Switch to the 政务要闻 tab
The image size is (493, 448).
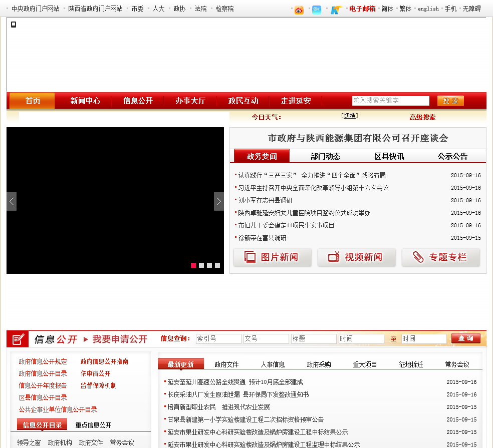click(262, 156)
